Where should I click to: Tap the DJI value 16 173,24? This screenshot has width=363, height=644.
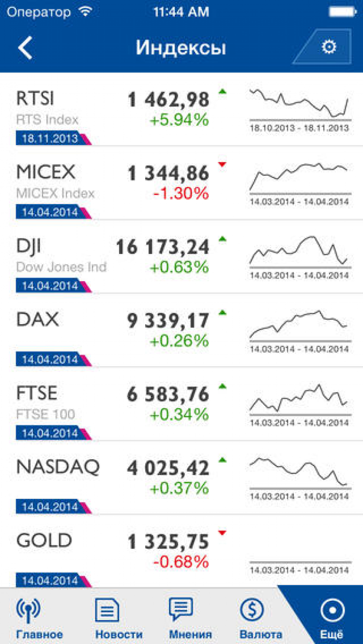click(x=163, y=247)
